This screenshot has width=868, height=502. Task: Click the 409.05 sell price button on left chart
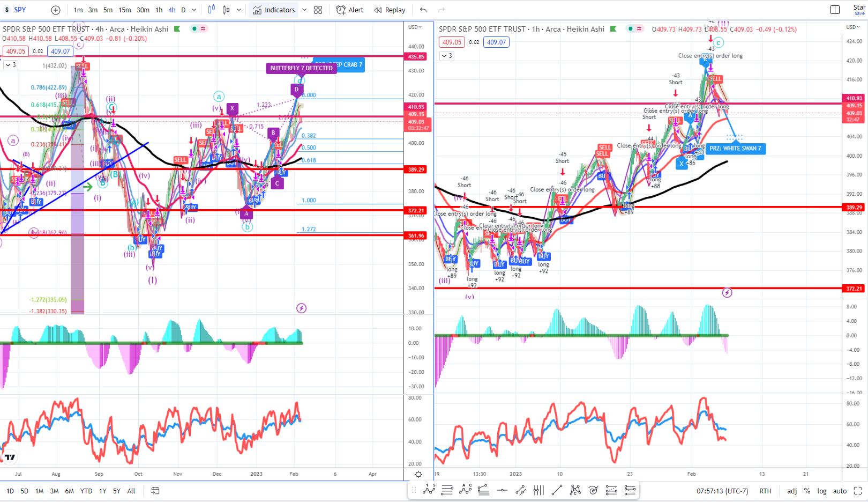[16, 51]
